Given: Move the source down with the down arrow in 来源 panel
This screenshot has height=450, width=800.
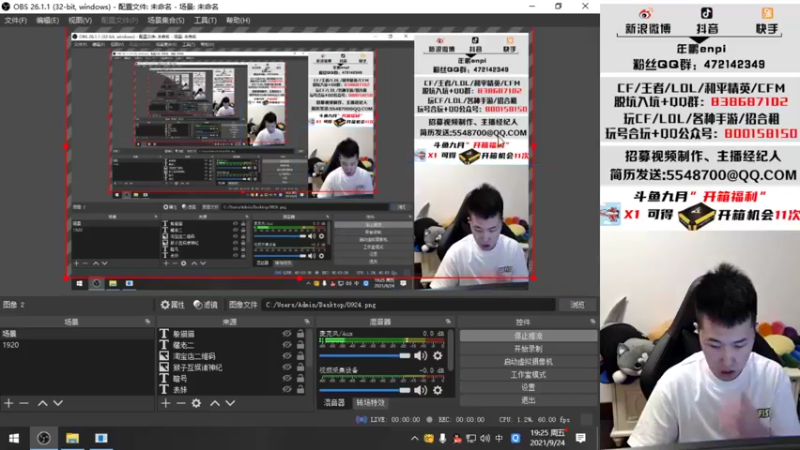Looking at the screenshot, I should 231,403.
